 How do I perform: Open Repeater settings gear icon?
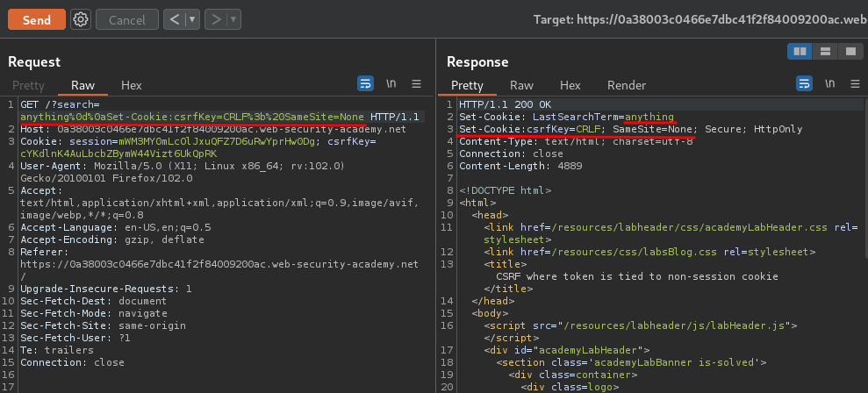tap(81, 20)
